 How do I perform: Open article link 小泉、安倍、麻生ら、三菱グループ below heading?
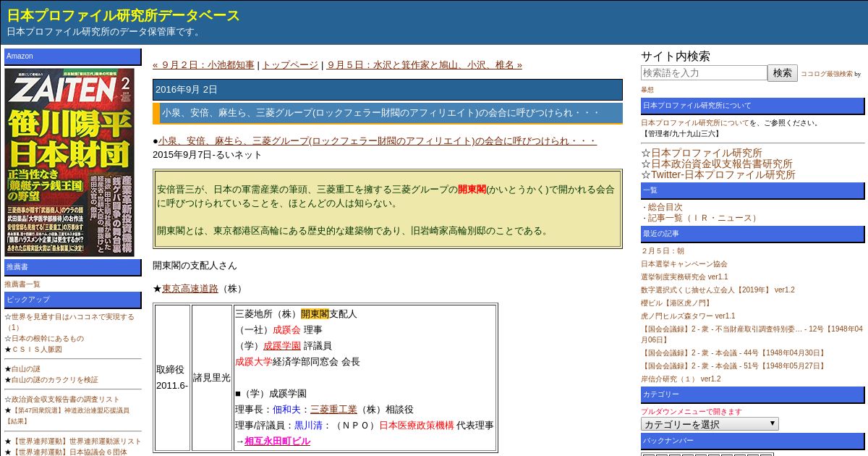[x=378, y=140]
